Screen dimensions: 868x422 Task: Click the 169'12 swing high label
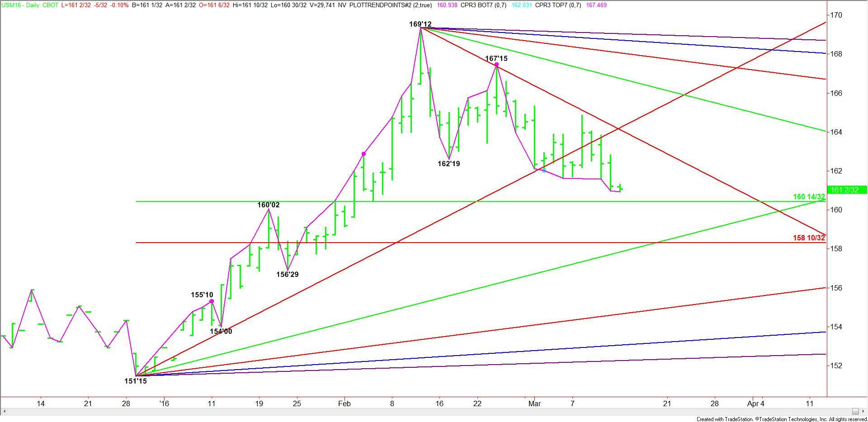[420, 24]
